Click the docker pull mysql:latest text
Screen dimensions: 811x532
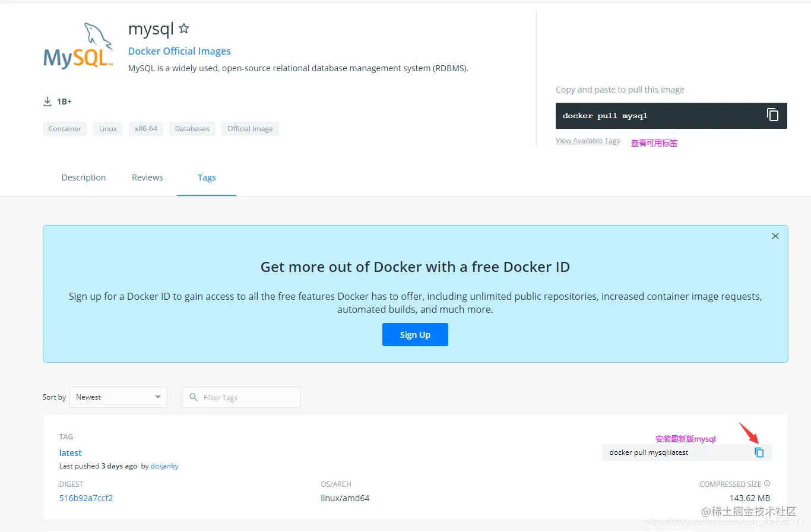(x=649, y=452)
